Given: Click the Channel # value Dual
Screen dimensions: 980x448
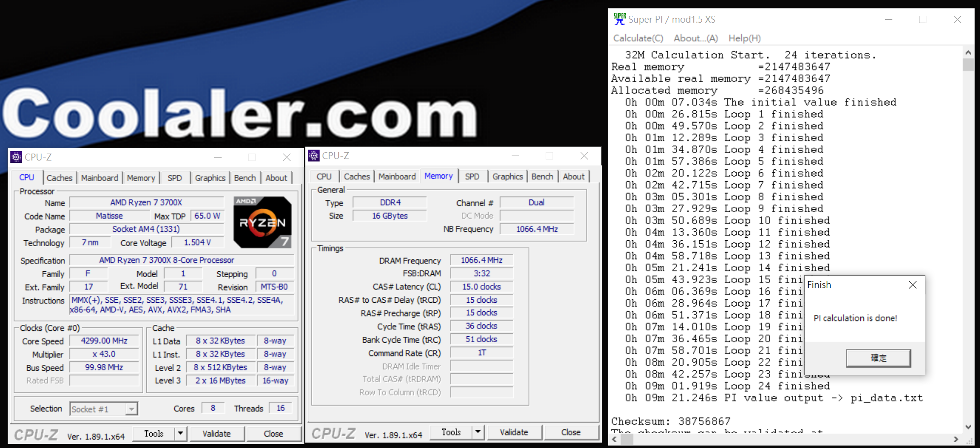Looking at the screenshot, I should (537, 202).
